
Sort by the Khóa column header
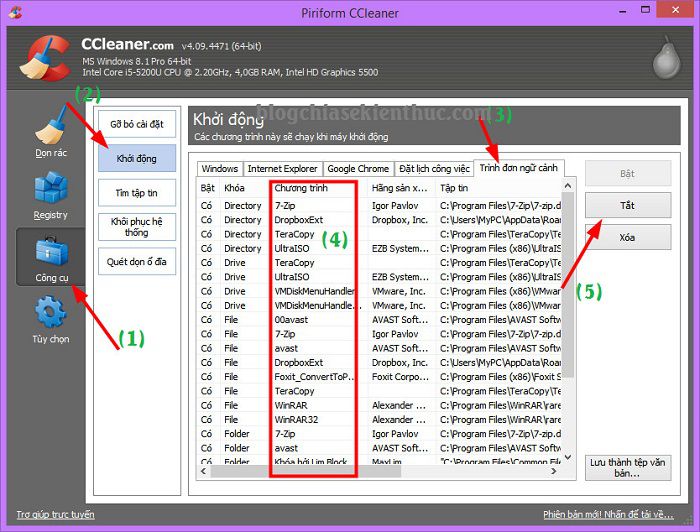[x=245, y=188]
